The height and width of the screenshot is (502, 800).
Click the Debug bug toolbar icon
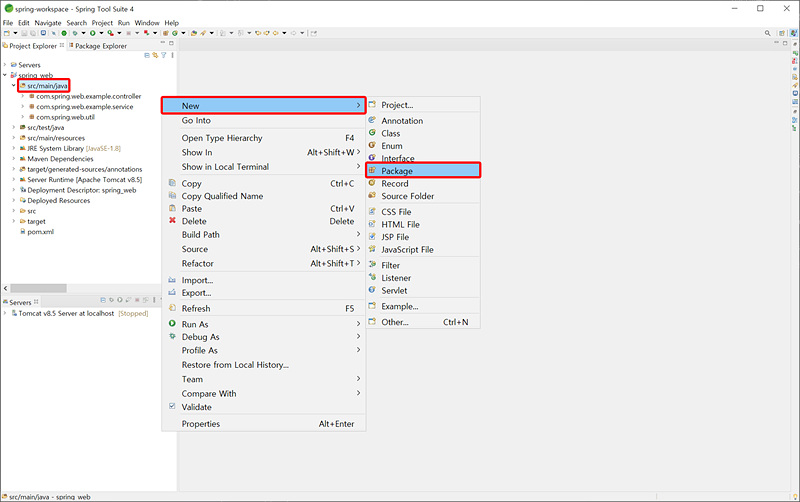(x=75, y=33)
